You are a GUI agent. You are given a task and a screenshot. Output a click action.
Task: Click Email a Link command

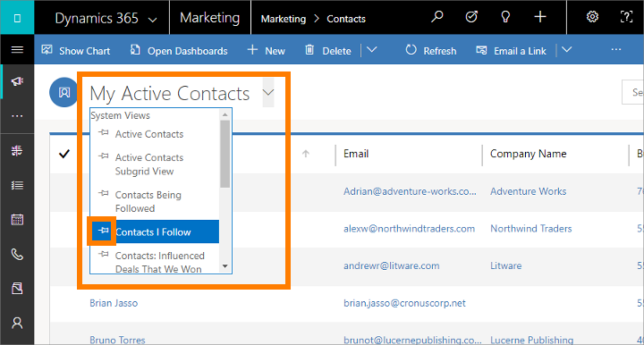pos(511,50)
